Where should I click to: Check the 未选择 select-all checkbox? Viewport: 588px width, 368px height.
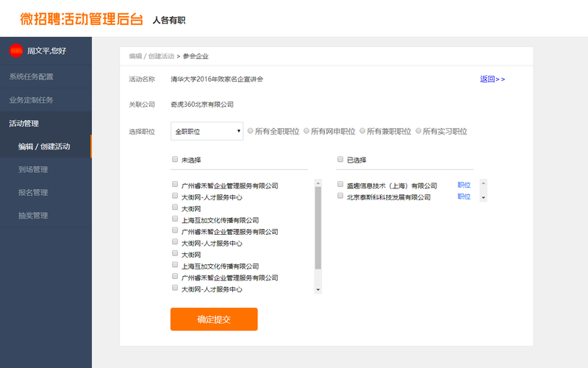click(175, 159)
